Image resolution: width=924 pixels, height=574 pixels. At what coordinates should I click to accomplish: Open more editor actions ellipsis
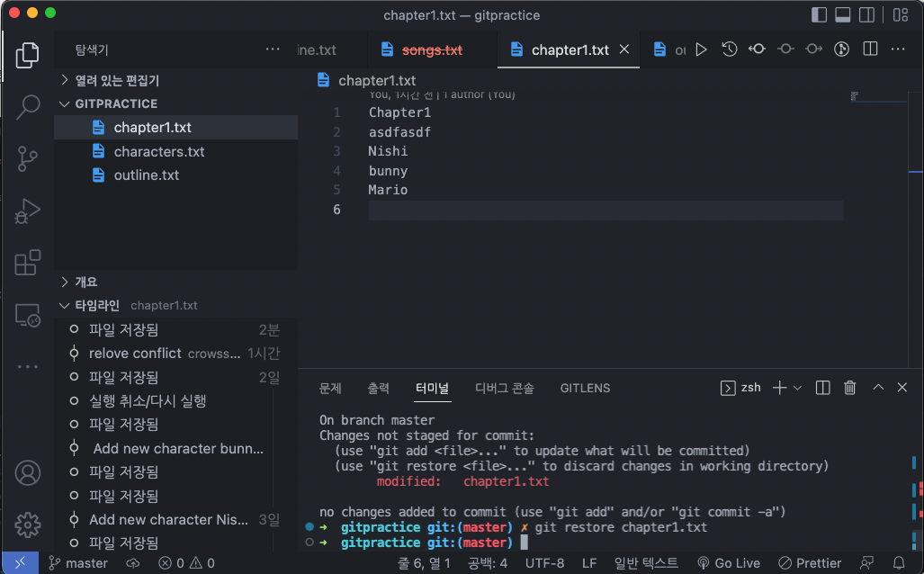[898, 49]
